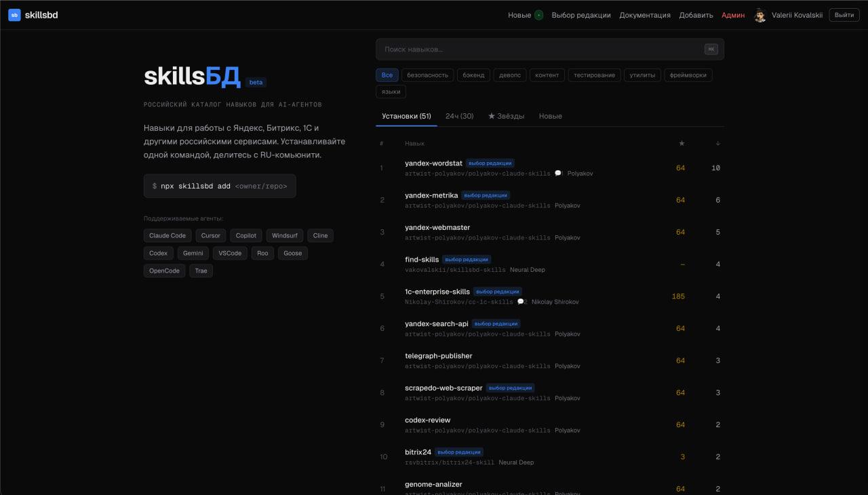
Task: Click the vakovalskii/skillsbd-skills repo path
Action: coord(455,270)
